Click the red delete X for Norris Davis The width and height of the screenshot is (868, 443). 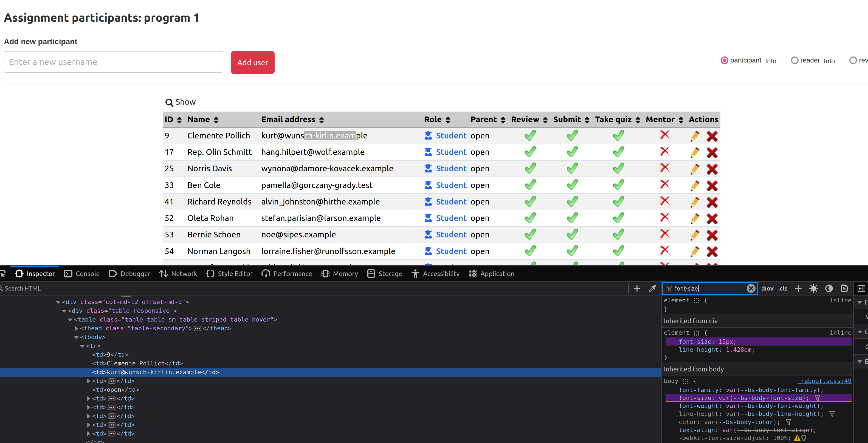tap(712, 169)
